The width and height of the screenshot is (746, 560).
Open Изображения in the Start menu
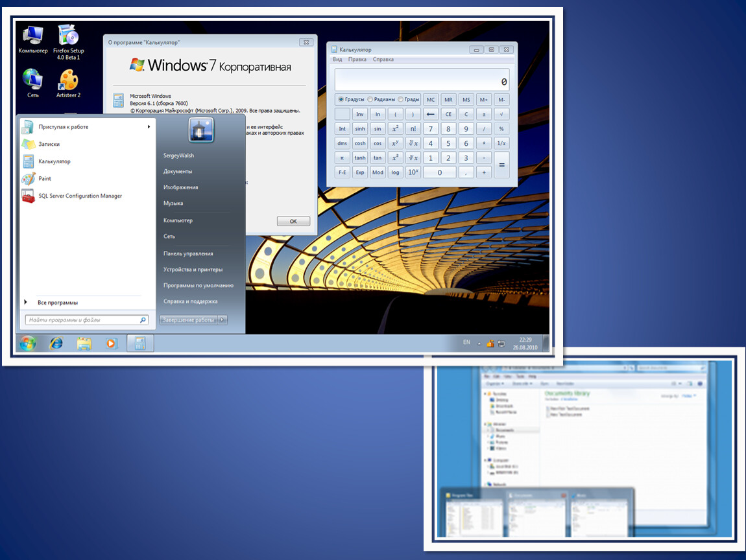click(x=181, y=187)
